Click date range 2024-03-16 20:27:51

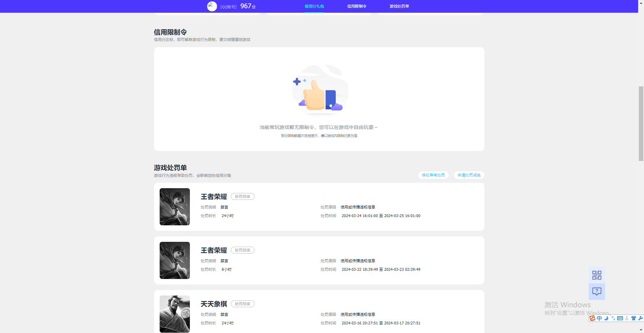pos(381,323)
